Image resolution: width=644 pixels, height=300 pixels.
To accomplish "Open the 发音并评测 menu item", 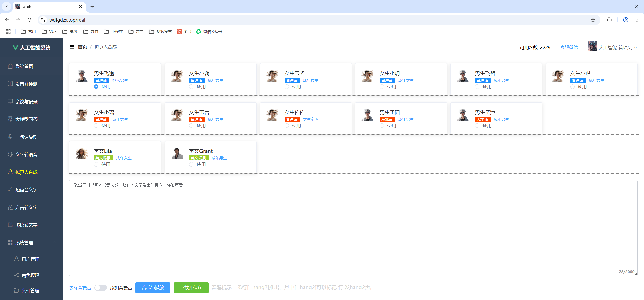I will (x=31, y=84).
